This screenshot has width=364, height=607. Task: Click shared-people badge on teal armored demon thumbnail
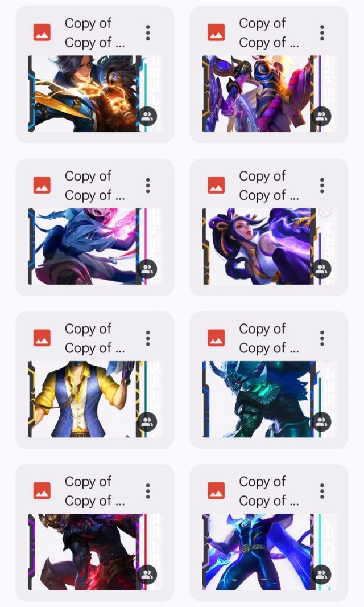coord(321,421)
